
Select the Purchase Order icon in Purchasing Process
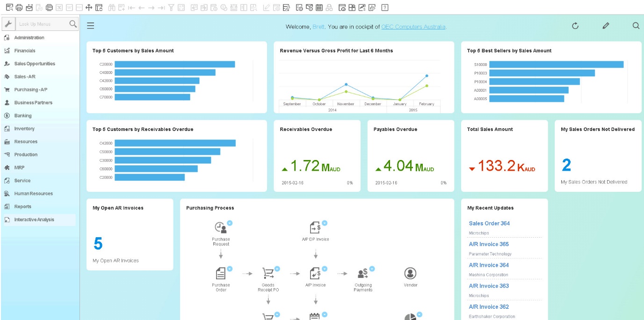(221, 273)
